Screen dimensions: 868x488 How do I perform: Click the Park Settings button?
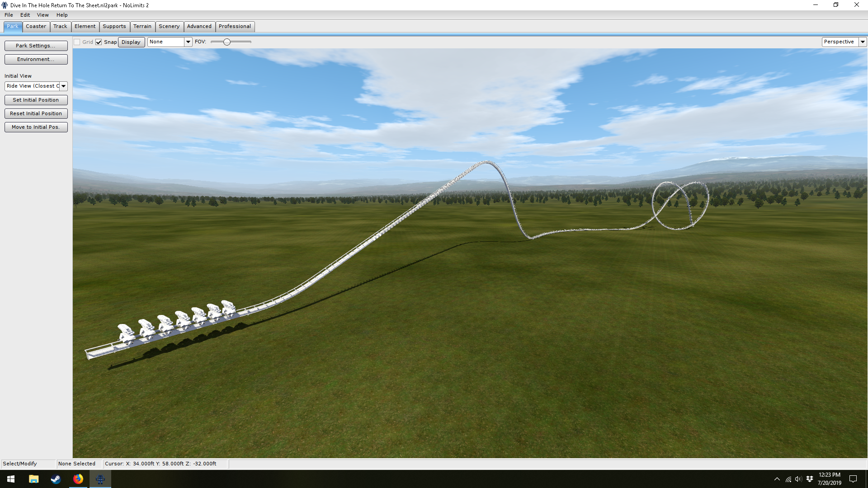[36, 46]
